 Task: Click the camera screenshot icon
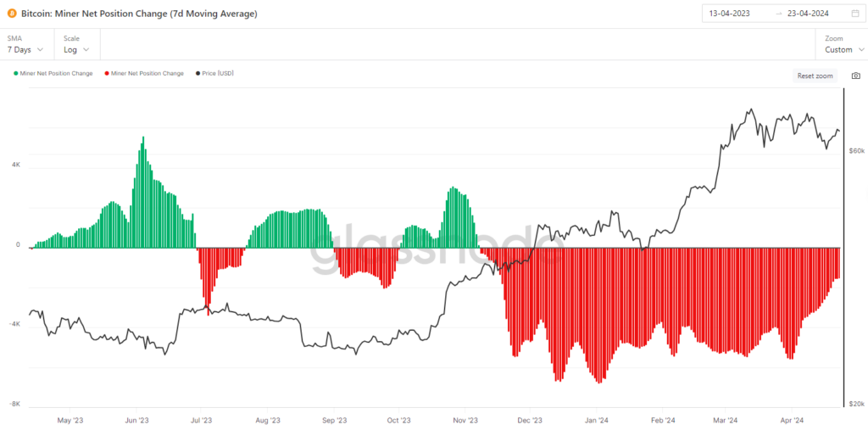856,75
